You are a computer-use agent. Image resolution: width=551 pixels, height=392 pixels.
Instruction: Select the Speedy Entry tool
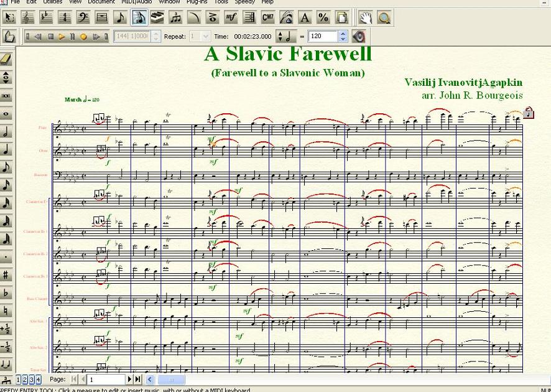(139, 17)
